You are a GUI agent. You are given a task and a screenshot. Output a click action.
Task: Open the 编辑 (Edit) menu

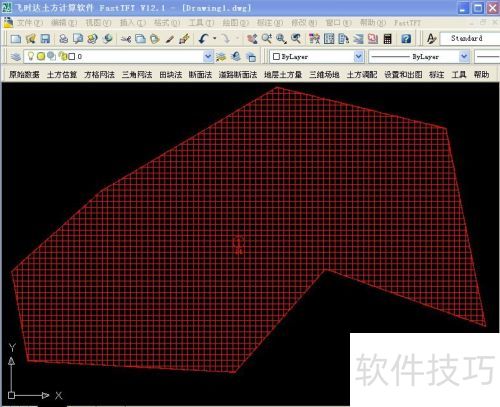click(64, 23)
